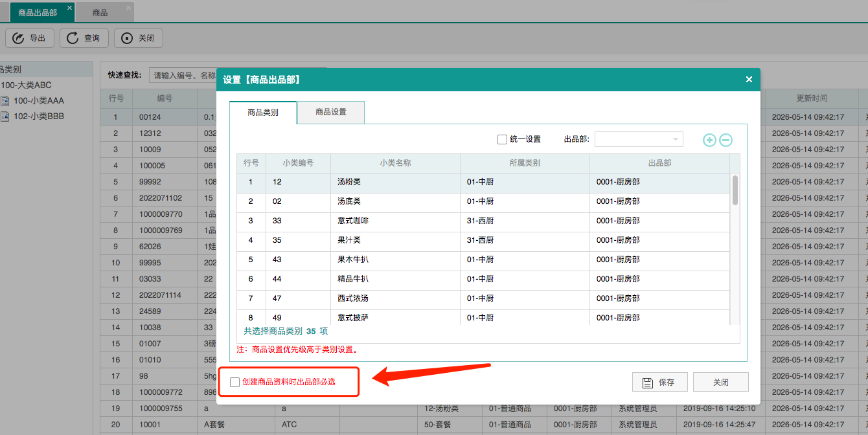Select dialog row 果木牛扒

483,260
